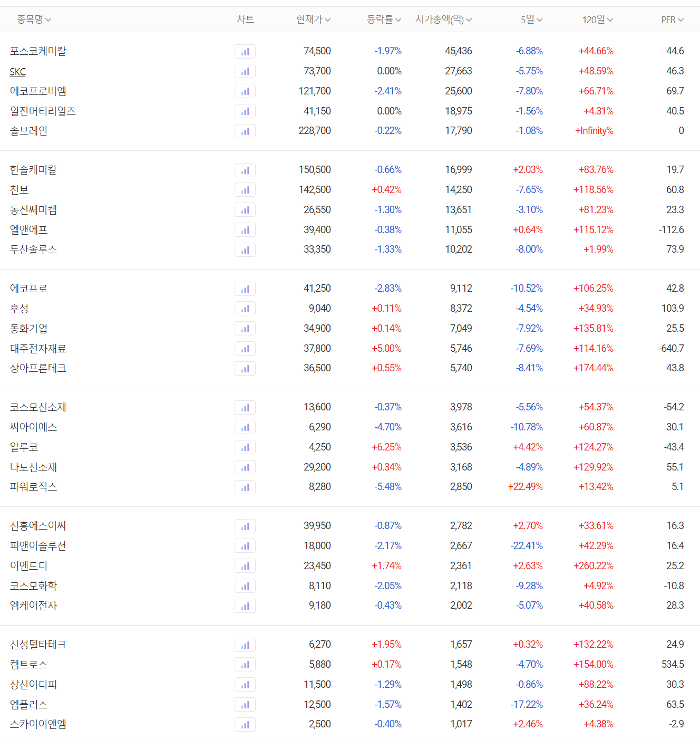The height and width of the screenshot is (749, 700).
Task: Sort by 120일 column header
Action: pos(598,20)
